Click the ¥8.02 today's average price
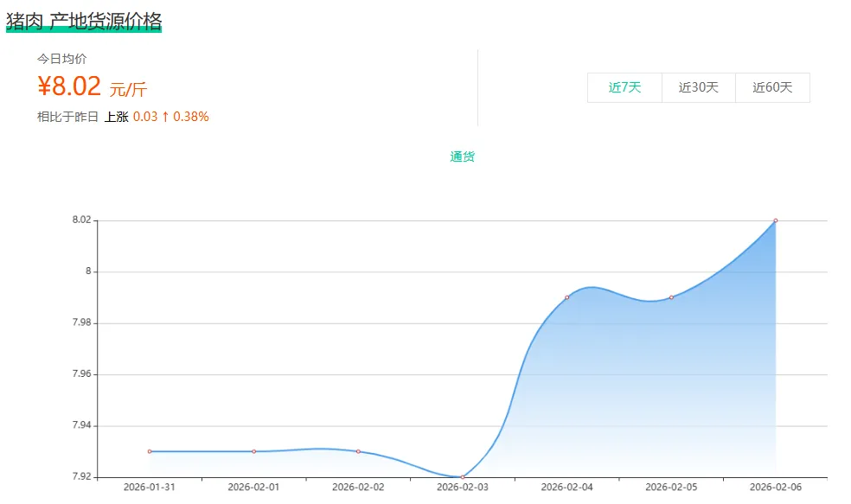 pyautogui.click(x=70, y=86)
